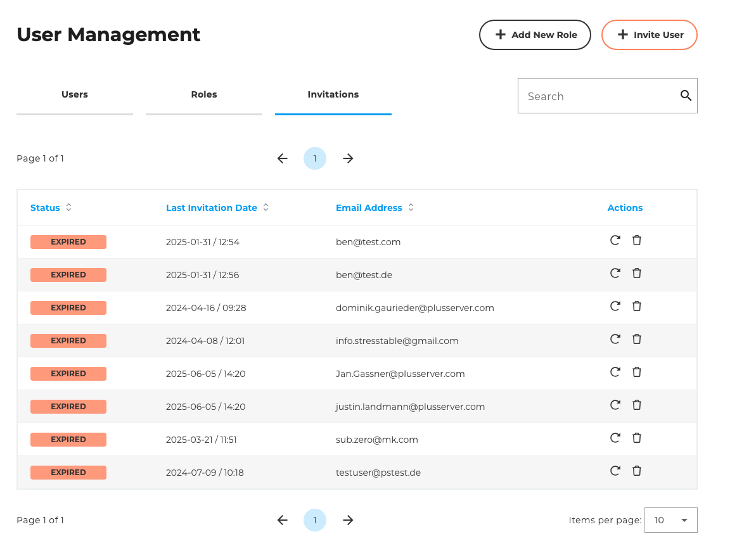
Task: Switch to the Roles tab
Action: (203, 94)
